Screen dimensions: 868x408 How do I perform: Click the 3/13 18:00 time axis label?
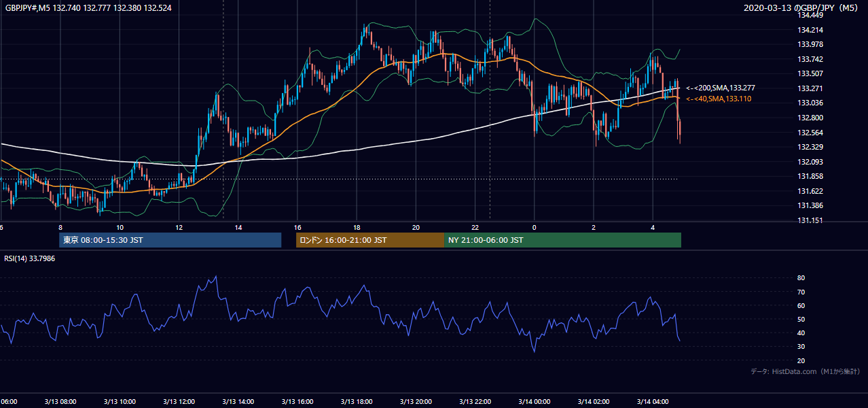tap(357, 401)
